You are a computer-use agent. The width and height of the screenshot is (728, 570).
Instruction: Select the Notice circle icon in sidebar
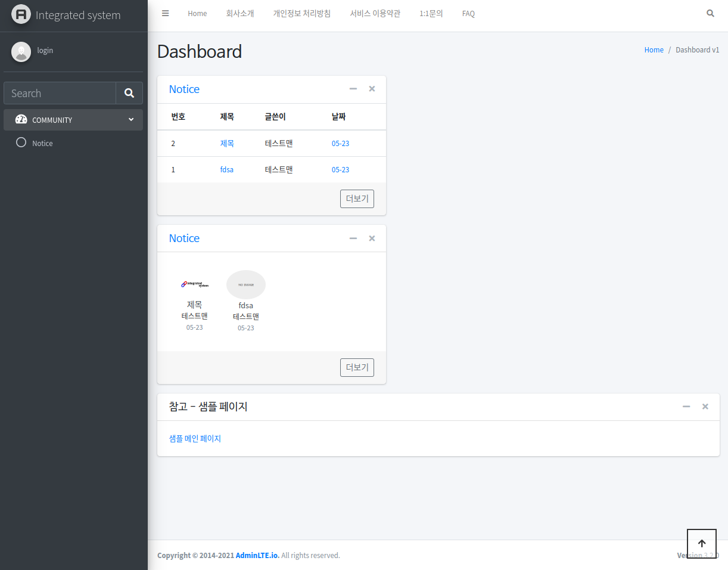click(21, 142)
